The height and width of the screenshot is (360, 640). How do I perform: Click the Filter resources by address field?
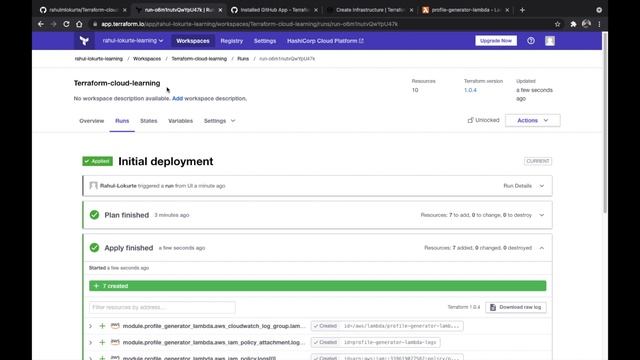click(162, 307)
